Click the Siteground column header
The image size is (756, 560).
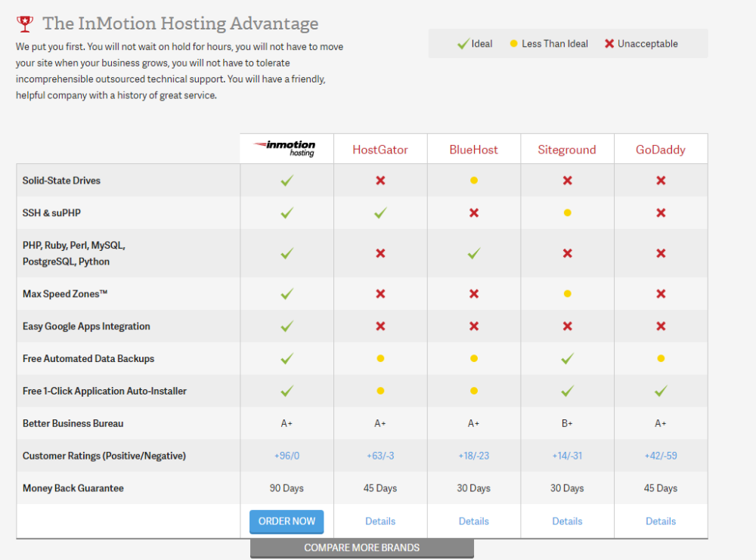pos(567,150)
